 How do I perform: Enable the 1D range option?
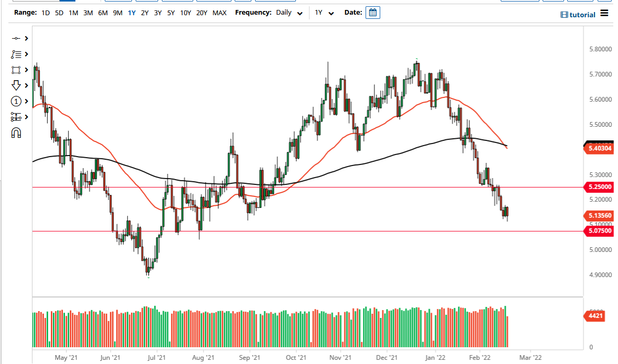coord(45,13)
